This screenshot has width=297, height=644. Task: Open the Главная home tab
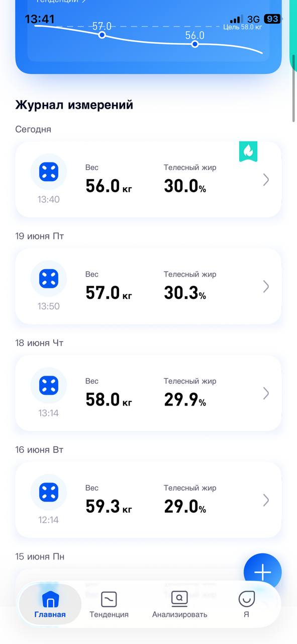click(x=50, y=604)
